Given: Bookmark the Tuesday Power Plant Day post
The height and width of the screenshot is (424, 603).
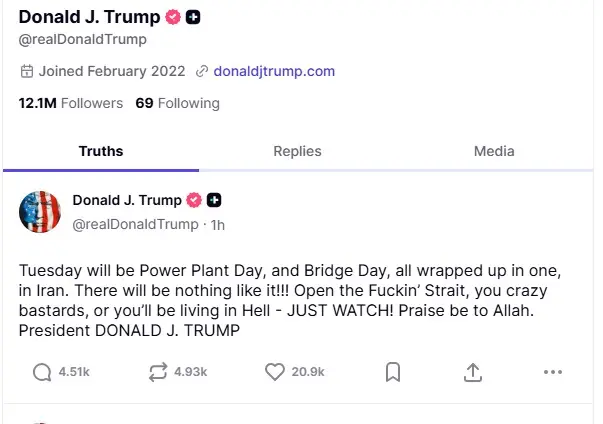Looking at the screenshot, I should (393, 371).
